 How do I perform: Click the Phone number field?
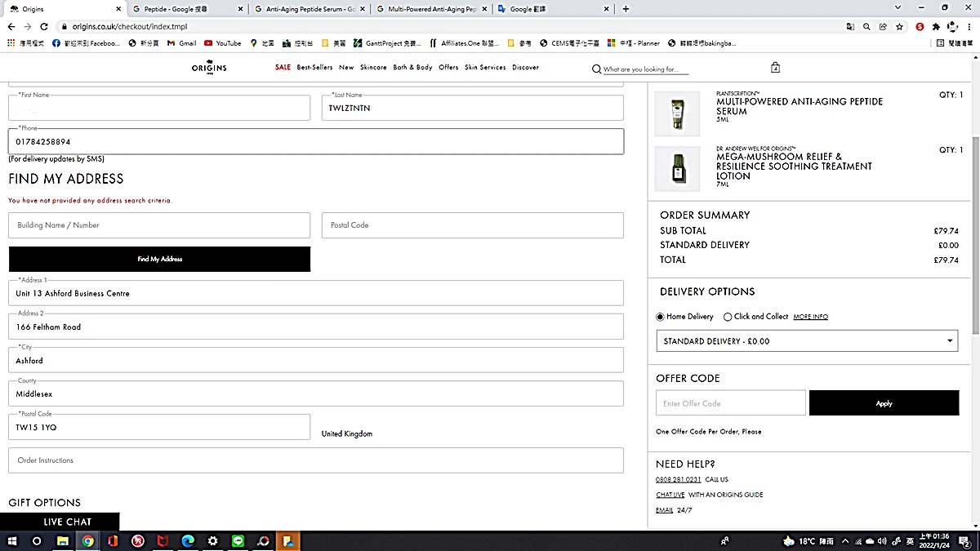click(x=316, y=141)
